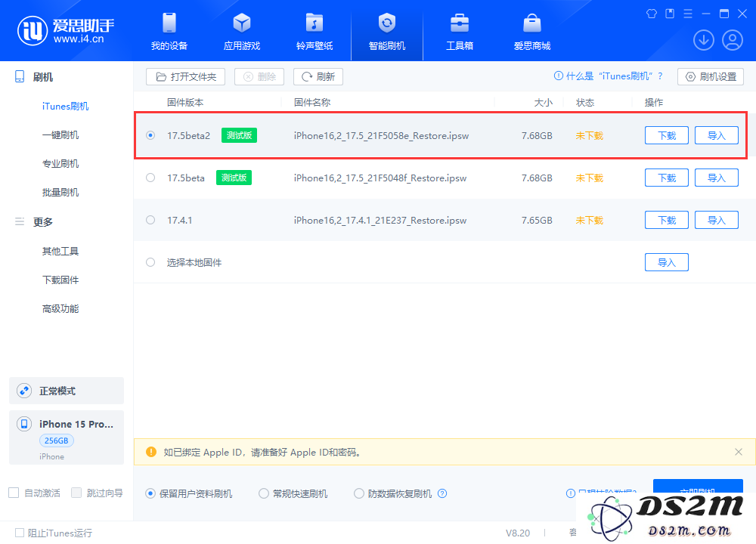Open the 铃声壁纸 section icon
The height and width of the screenshot is (544, 756).
pyautogui.click(x=314, y=23)
